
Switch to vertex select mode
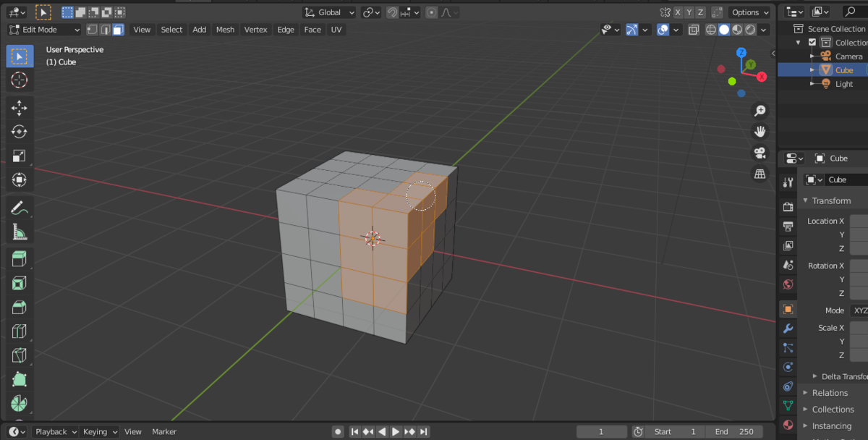(92, 30)
